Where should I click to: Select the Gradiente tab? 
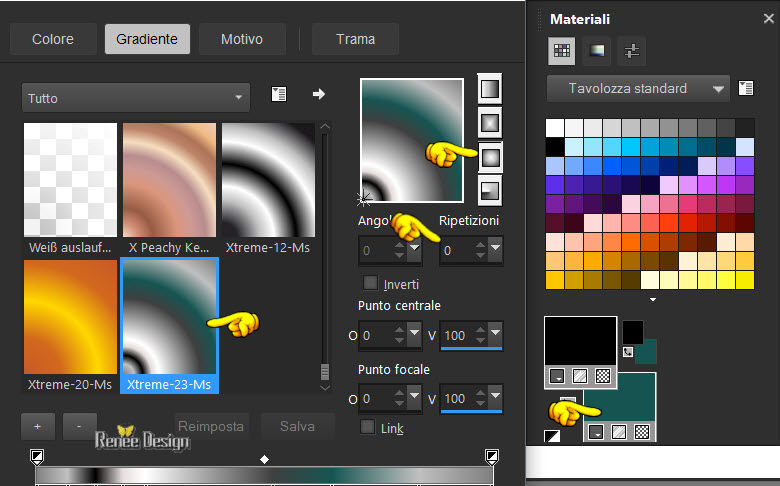coord(147,39)
